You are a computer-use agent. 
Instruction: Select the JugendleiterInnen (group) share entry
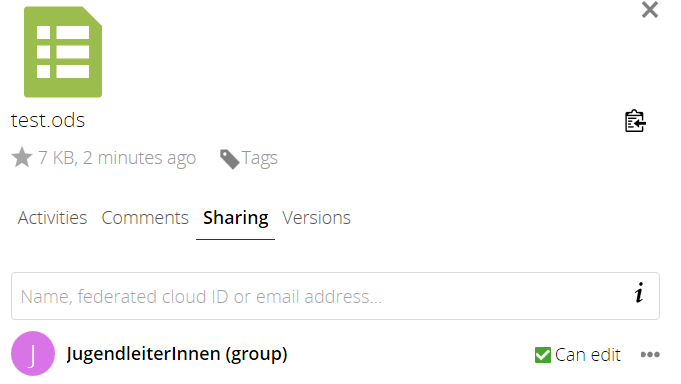(x=177, y=354)
